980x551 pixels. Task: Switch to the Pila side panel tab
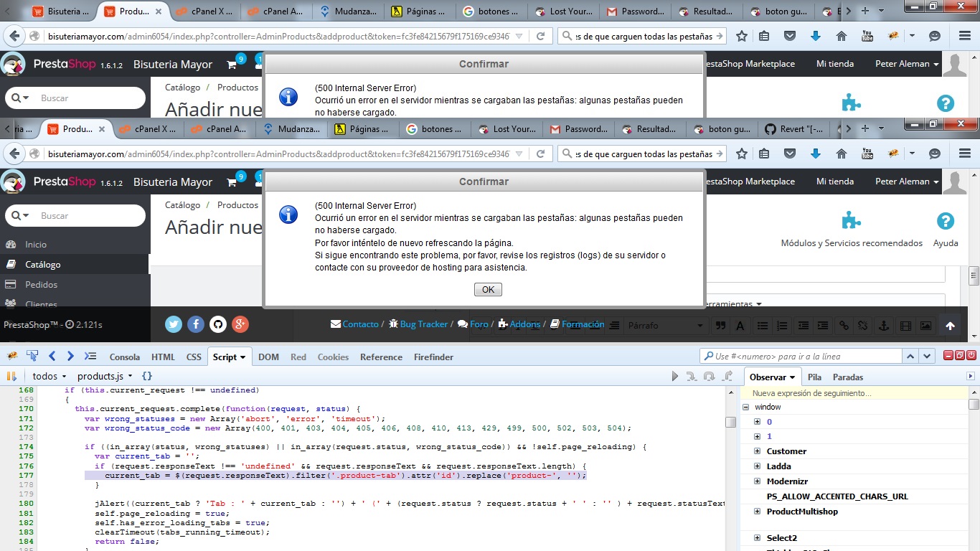pyautogui.click(x=814, y=377)
